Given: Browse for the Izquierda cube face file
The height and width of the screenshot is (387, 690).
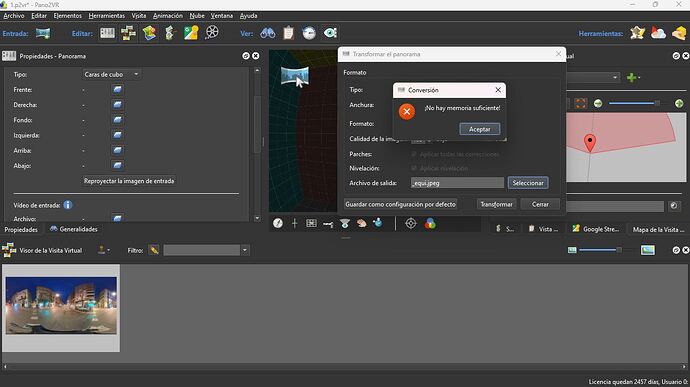Looking at the screenshot, I should pyautogui.click(x=117, y=135).
